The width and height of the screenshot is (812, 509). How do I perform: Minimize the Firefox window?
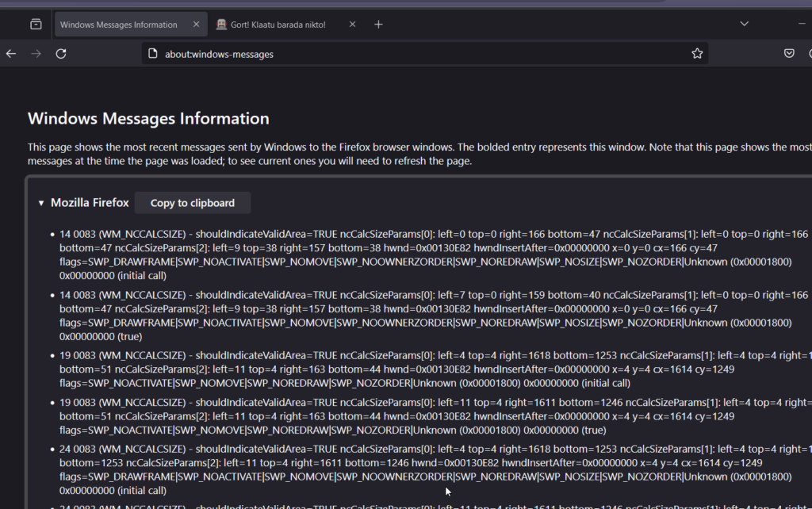pos(802,24)
